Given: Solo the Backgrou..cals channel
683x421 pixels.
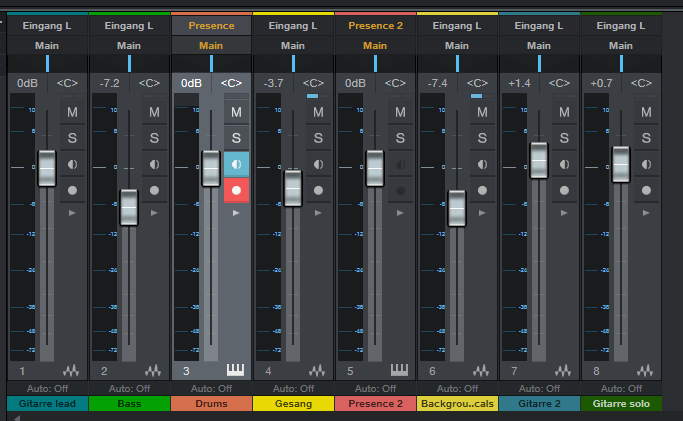Looking at the screenshot, I should coord(482,138).
